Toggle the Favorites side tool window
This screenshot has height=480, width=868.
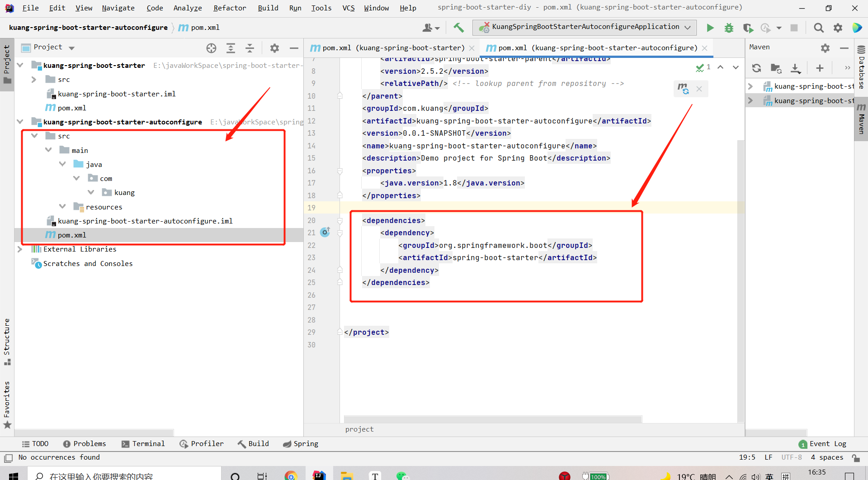tap(7, 405)
